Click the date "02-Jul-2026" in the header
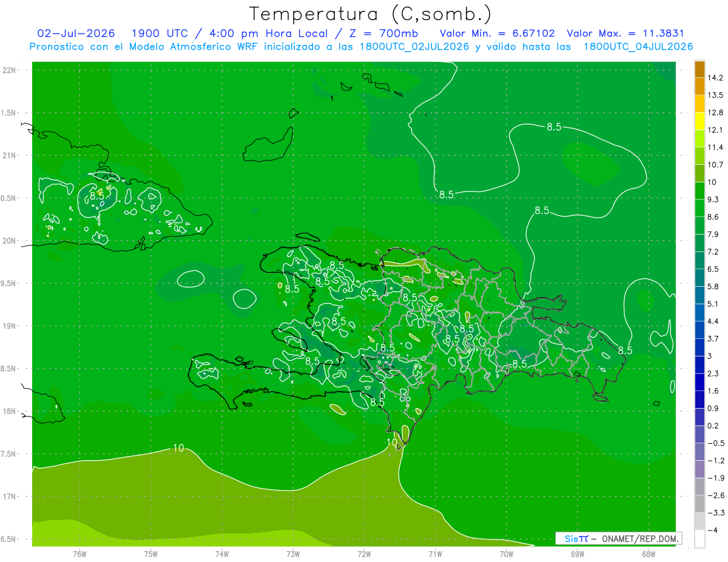Screen dimensions: 728x562 (76, 33)
